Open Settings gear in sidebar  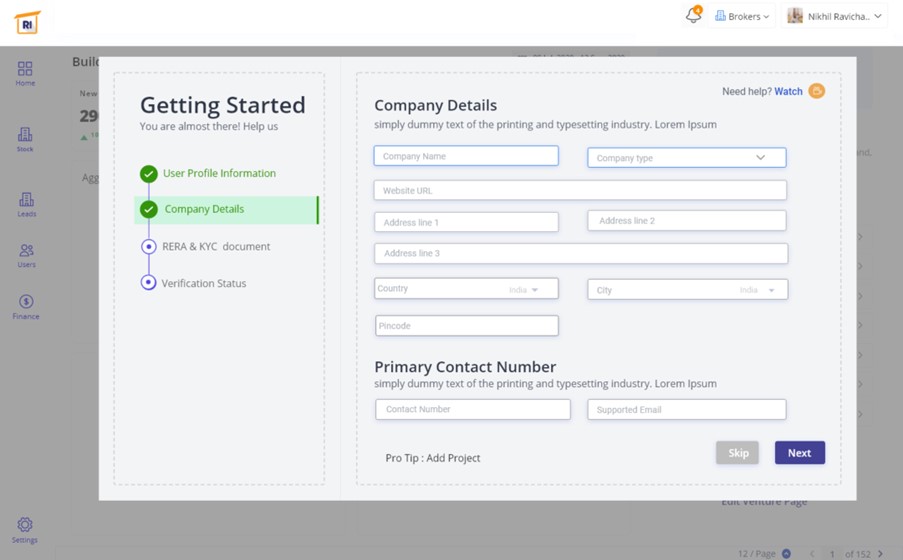tap(25, 530)
